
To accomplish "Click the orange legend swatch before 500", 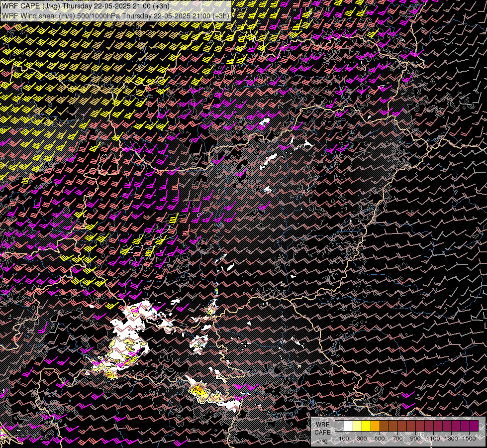I will click(375, 426).
